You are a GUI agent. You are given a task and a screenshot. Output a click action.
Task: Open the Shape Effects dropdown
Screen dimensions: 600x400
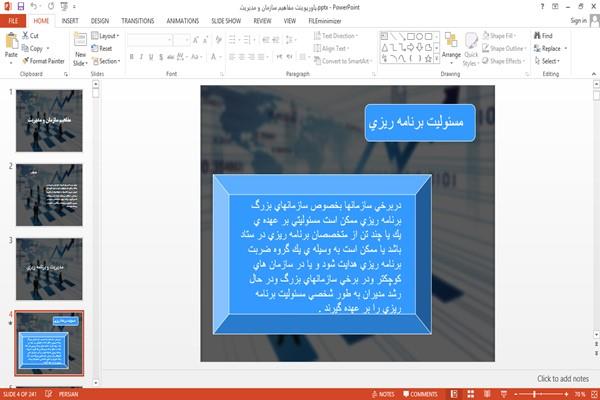coord(503,61)
